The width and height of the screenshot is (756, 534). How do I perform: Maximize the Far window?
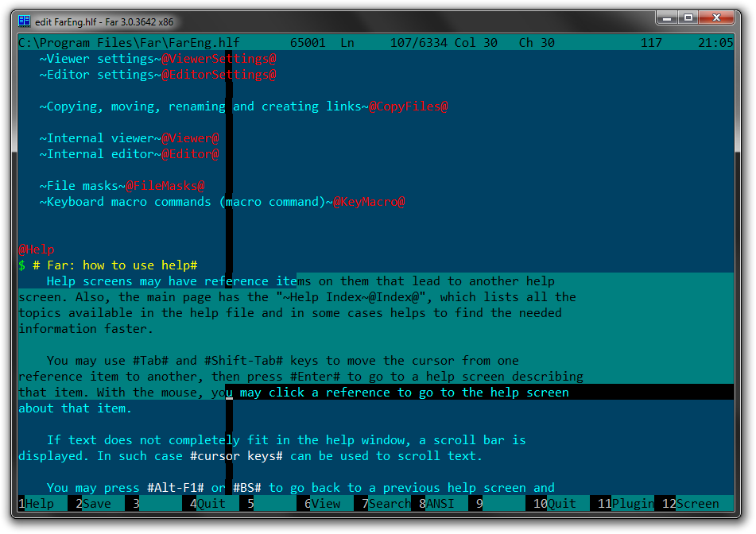(688, 17)
